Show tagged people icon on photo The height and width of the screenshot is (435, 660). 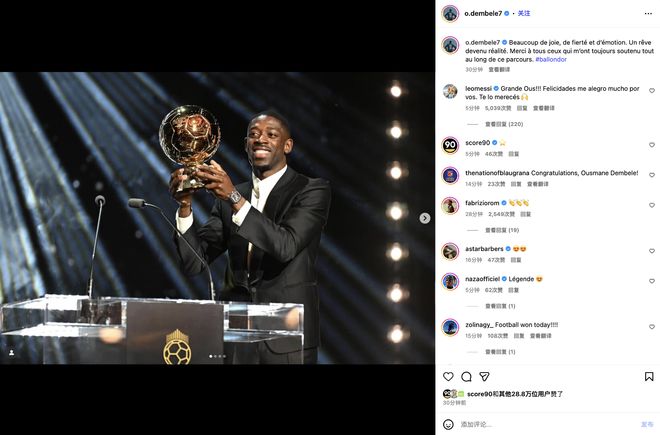click(x=12, y=352)
